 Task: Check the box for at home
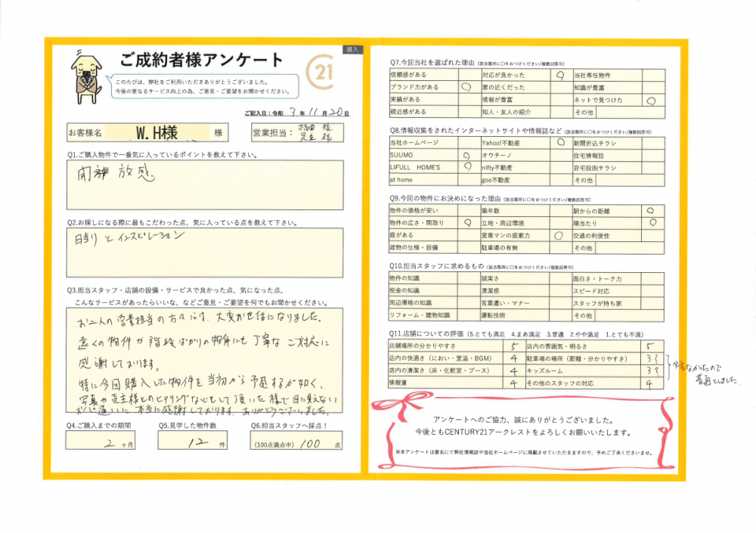coord(467,181)
